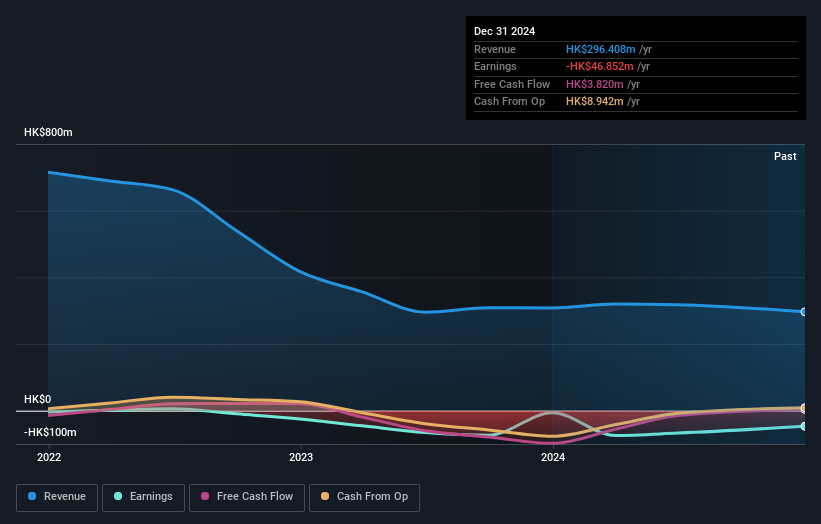
Task: Click the -HK$100m y-axis label
Action: click(x=50, y=432)
